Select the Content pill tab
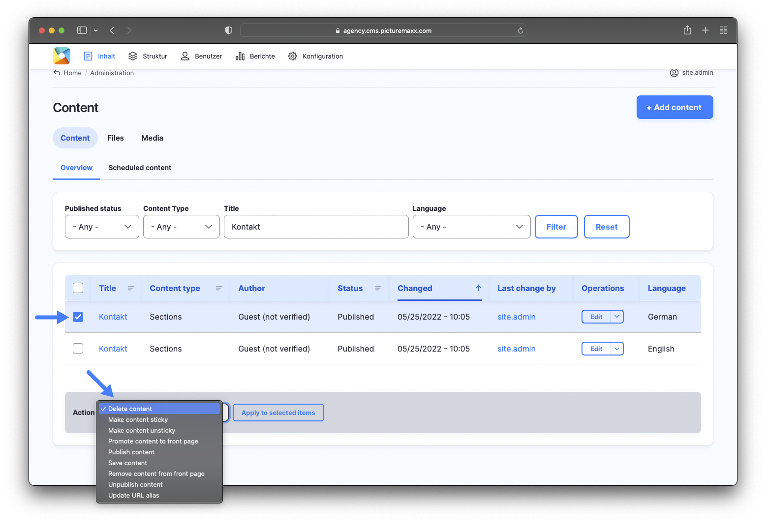 coord(75,138)
